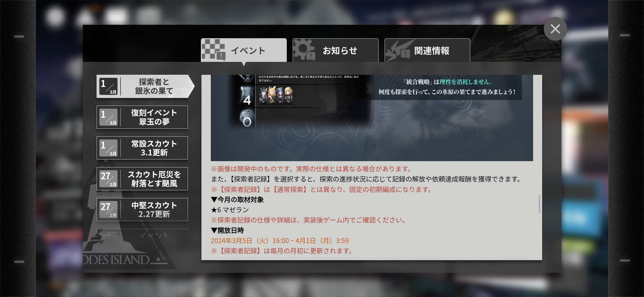Screen dimensions: 644x297
Task: Select the 中堅スカウト 2.27更新 entry
Action: (x=142, y=210)
